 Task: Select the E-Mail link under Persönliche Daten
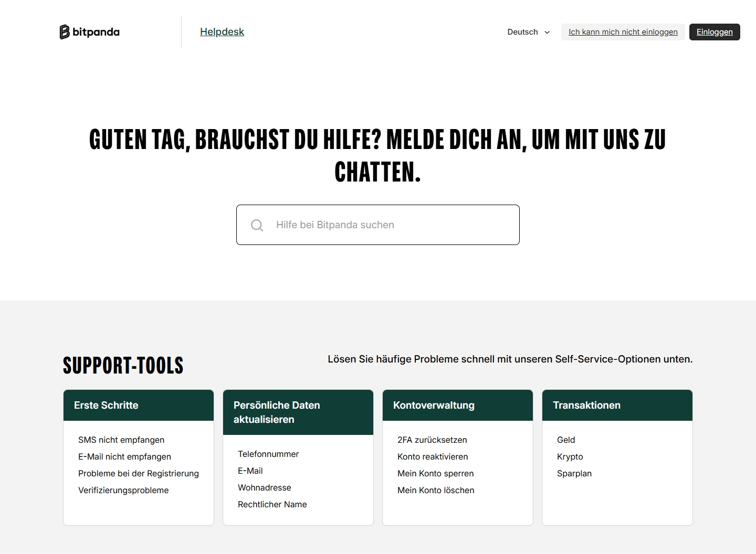250,471
